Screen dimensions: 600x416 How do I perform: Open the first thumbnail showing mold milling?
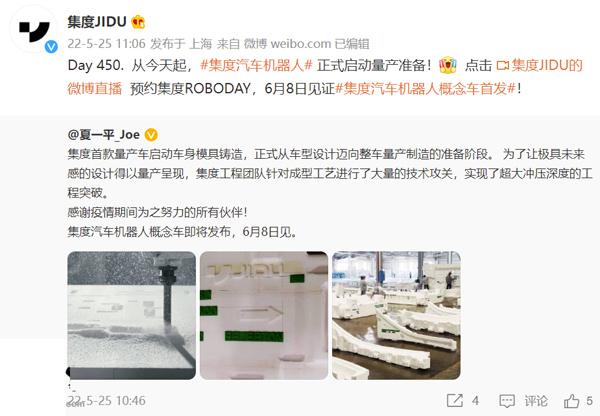point(132,315)
